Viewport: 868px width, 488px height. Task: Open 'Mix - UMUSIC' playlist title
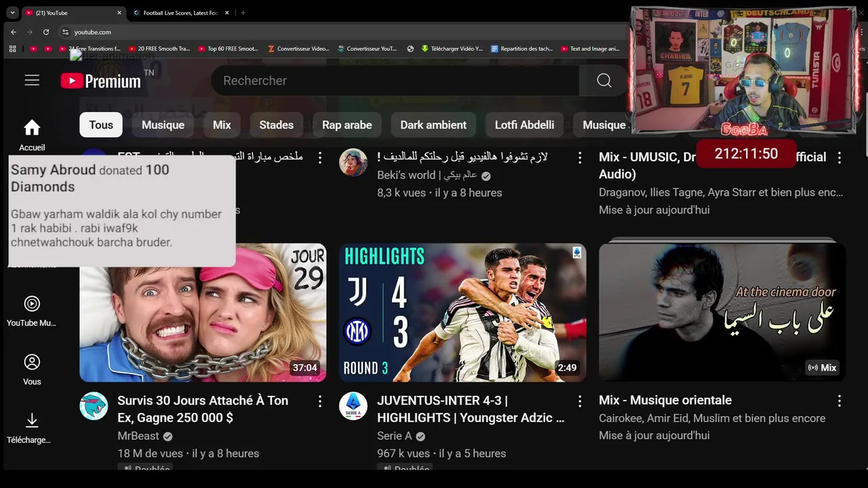pyautogui.click(x=712, y=165)
